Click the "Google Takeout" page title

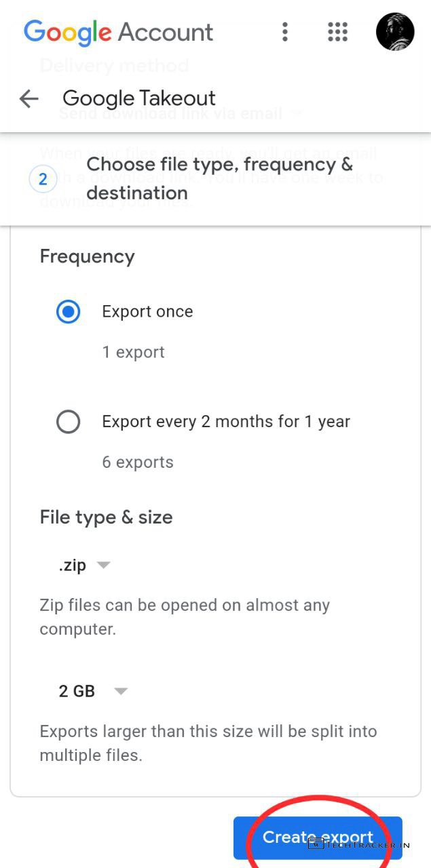139,99
